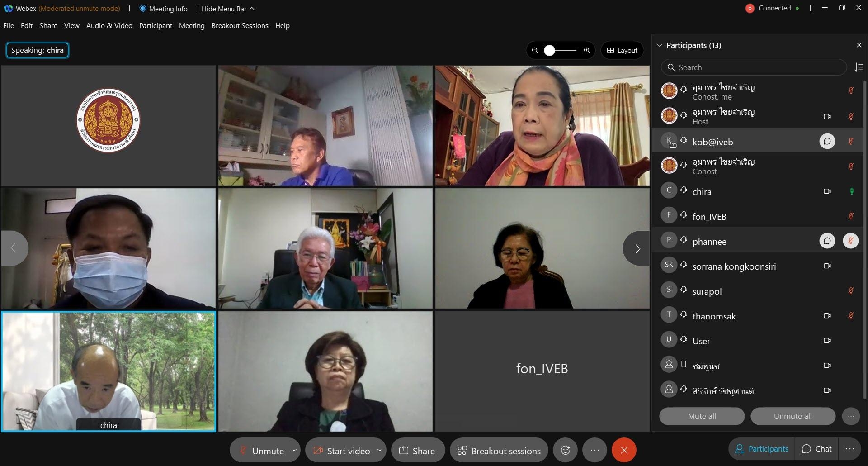This screenshot has width=868, height=466.
Task: Click the Mute all button
Action: (x=702, y=416)
